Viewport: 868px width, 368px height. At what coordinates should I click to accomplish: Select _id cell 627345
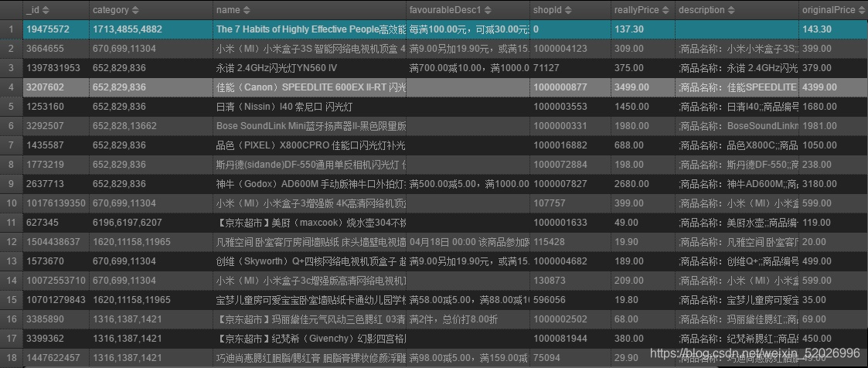pos(56,223)
